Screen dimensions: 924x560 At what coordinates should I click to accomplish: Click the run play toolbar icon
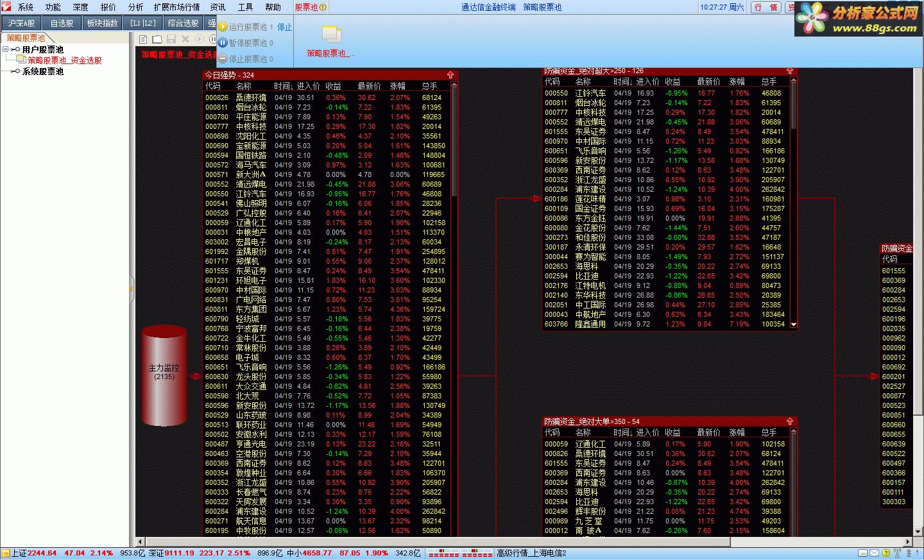pyautogui.click(x=200, y=39)
